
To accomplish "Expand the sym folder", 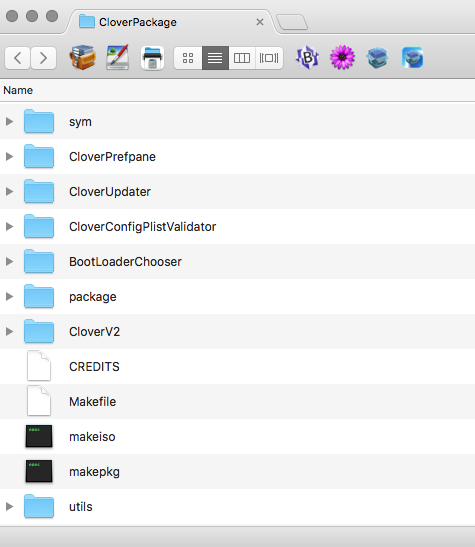I will (9, 121).
